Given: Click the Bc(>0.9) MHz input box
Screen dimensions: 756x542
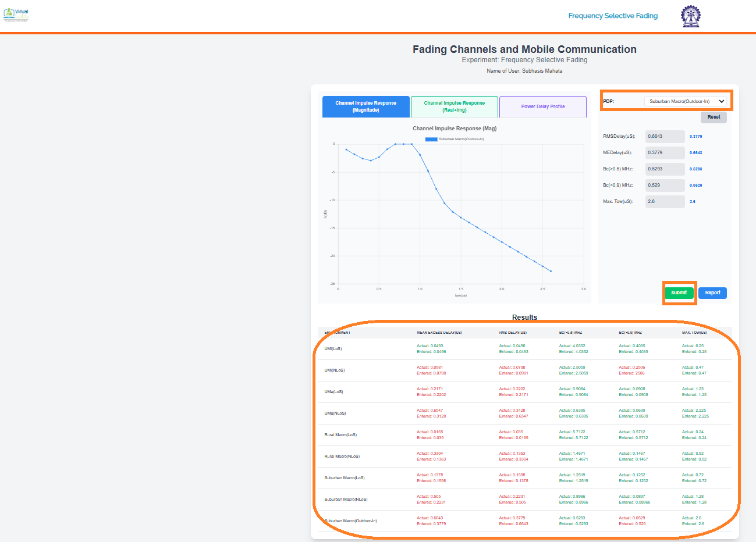Looking at the screenshot, I should pyautogui.click(x=665, y=186).
